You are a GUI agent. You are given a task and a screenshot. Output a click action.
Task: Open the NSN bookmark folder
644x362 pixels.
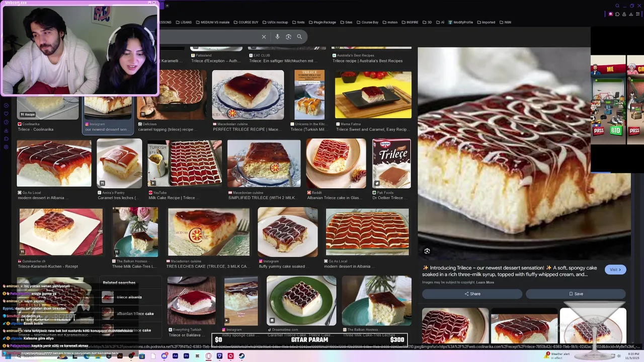(x=505, y=22)
